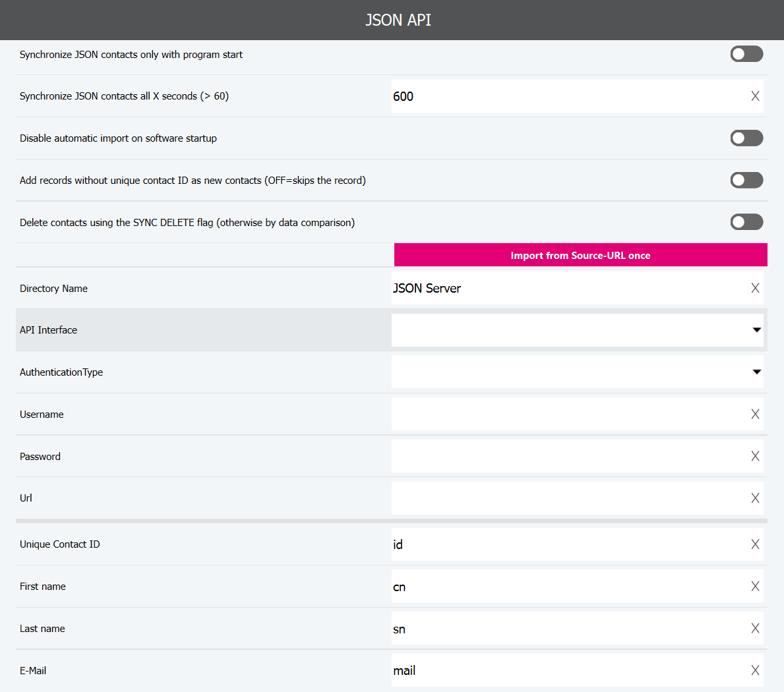Click into the Url input field

567,498
